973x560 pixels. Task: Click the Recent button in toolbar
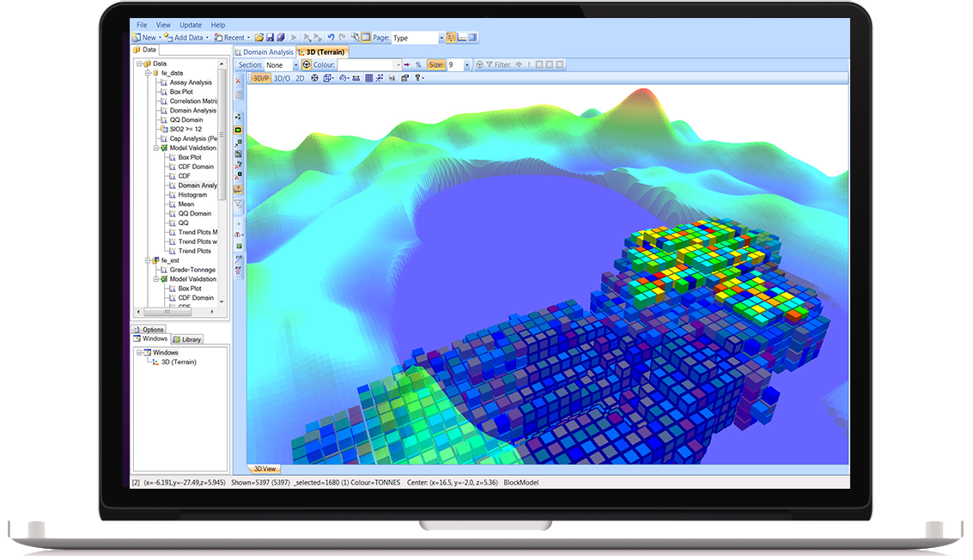tap(233, 38)
